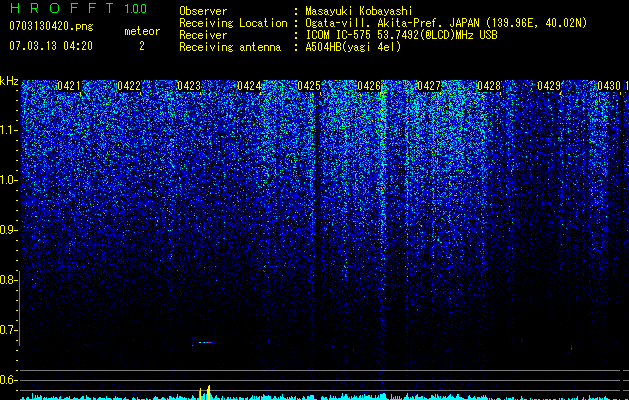
Task: Click the HROFFT 1.0.0 title text
Action: point(78,8)
